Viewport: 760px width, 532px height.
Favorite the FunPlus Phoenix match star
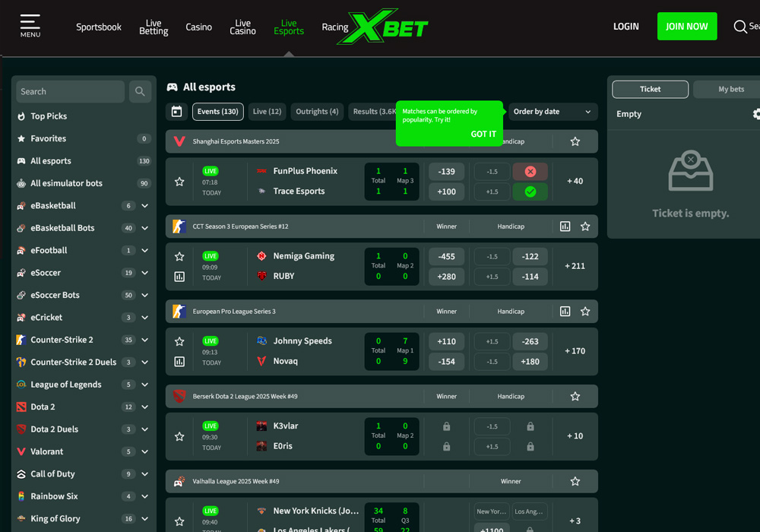click(x=179, y=182)
